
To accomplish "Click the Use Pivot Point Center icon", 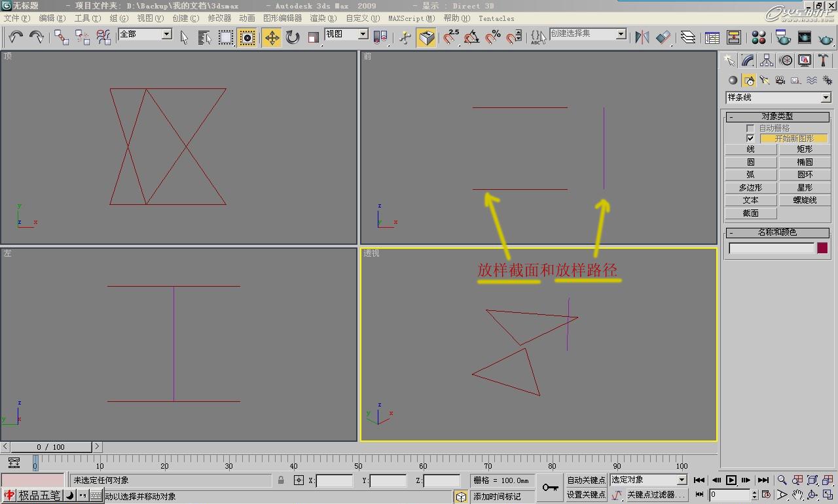I will (380, 37).
